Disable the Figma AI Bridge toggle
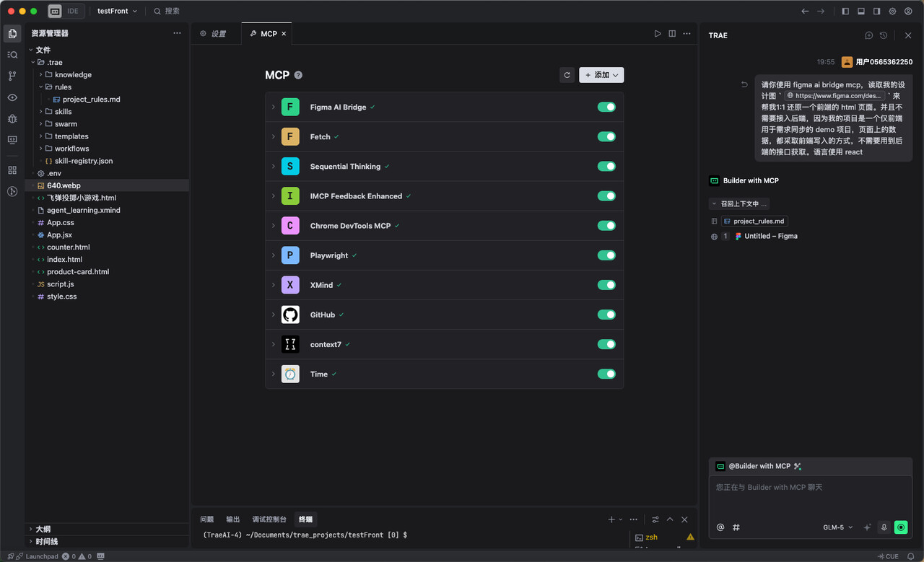The height and width of the screenshot is (562, 924). 606,107
